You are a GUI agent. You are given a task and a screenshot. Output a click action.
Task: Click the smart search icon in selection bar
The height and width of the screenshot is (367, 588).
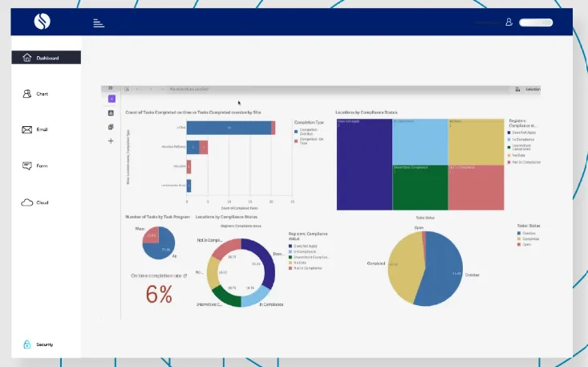(x=127, y=89)
